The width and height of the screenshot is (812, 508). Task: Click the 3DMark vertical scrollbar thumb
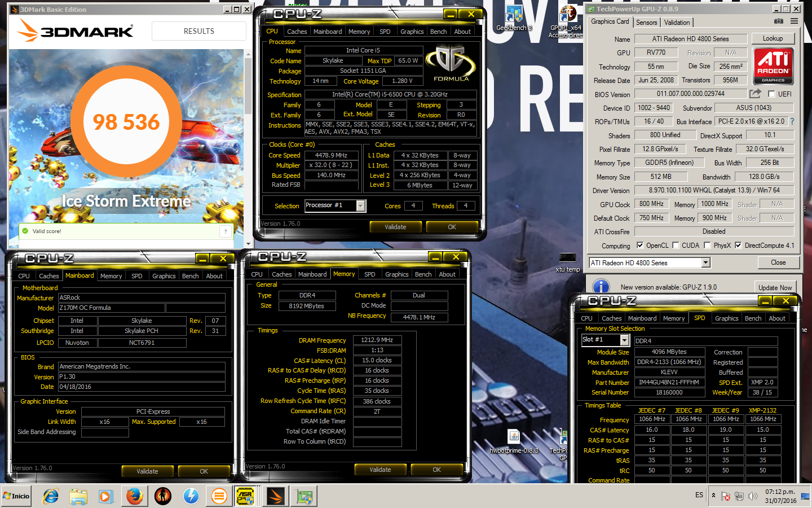(248, 87)
